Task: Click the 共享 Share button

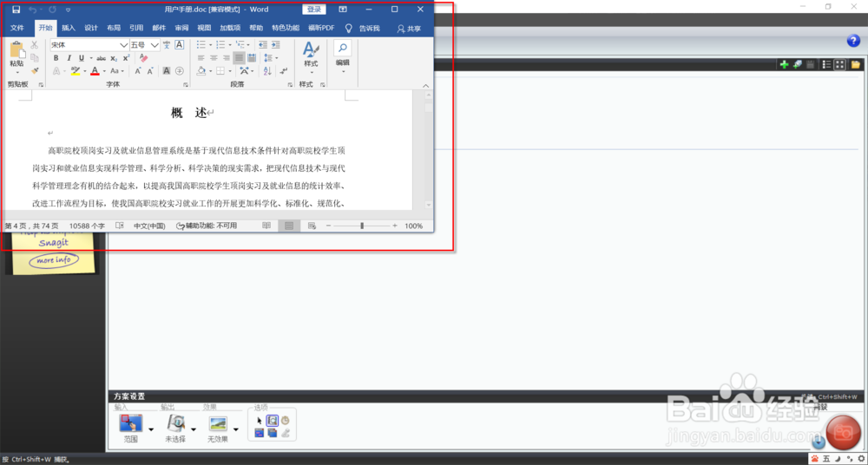Action: 409,29
